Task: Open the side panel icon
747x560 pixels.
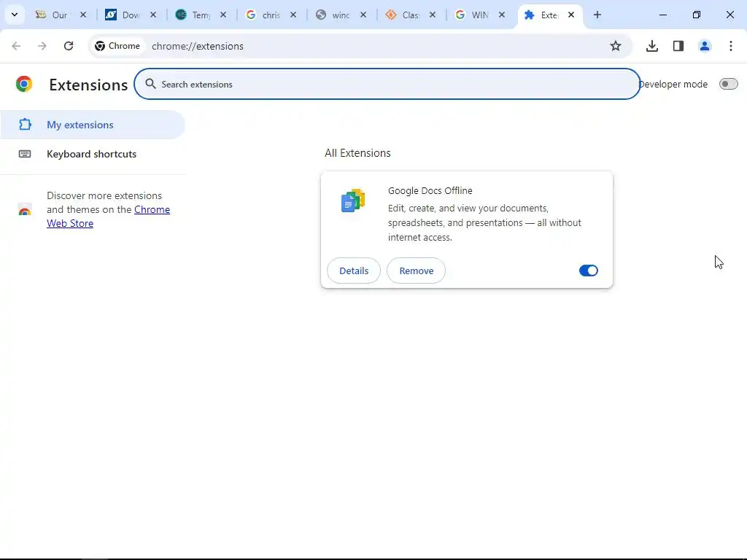Action: pyautogui.click(x=678, y=46)
